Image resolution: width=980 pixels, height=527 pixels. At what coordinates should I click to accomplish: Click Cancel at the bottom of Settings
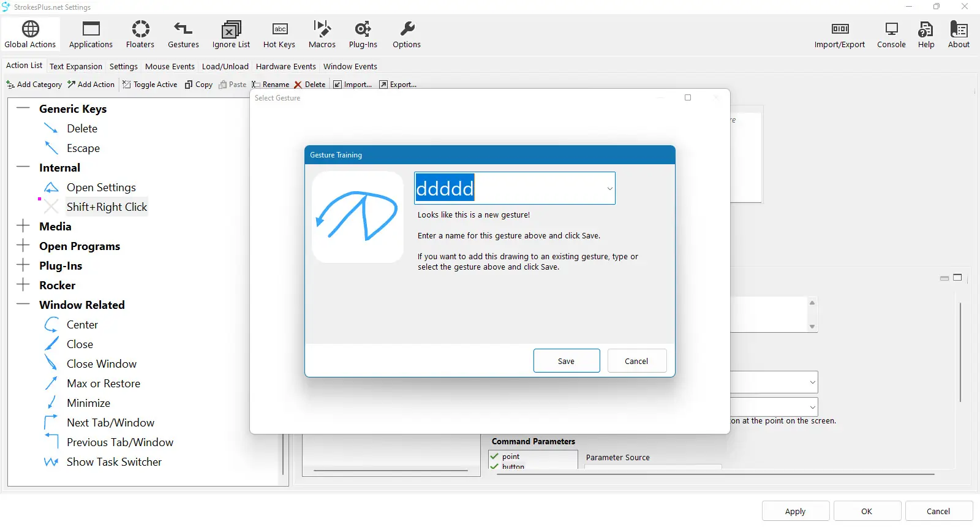[x=938, y=511]
